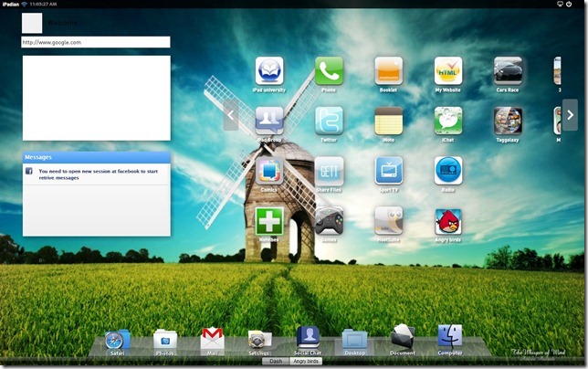Click the Facebook icon in Messages panel
Image resolution: width=588 pixels, height=369 pixels.
tap(29, 171)
